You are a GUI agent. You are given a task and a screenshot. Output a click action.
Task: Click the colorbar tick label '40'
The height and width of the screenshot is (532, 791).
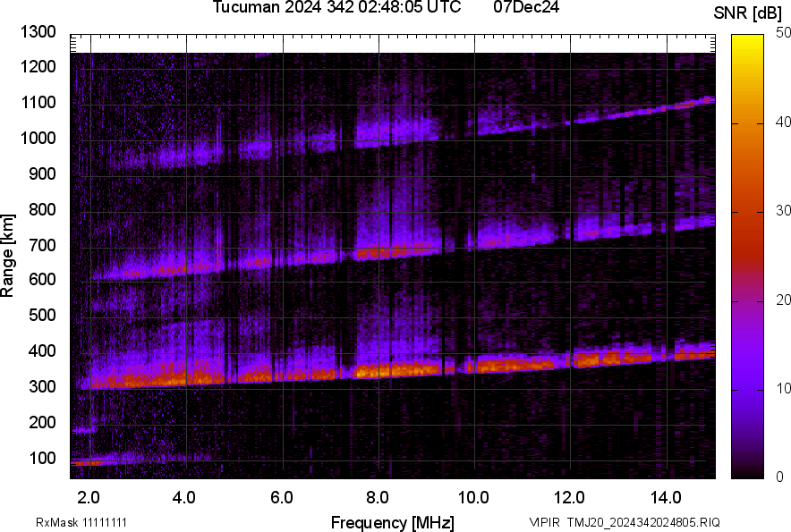tap(784, 122)
